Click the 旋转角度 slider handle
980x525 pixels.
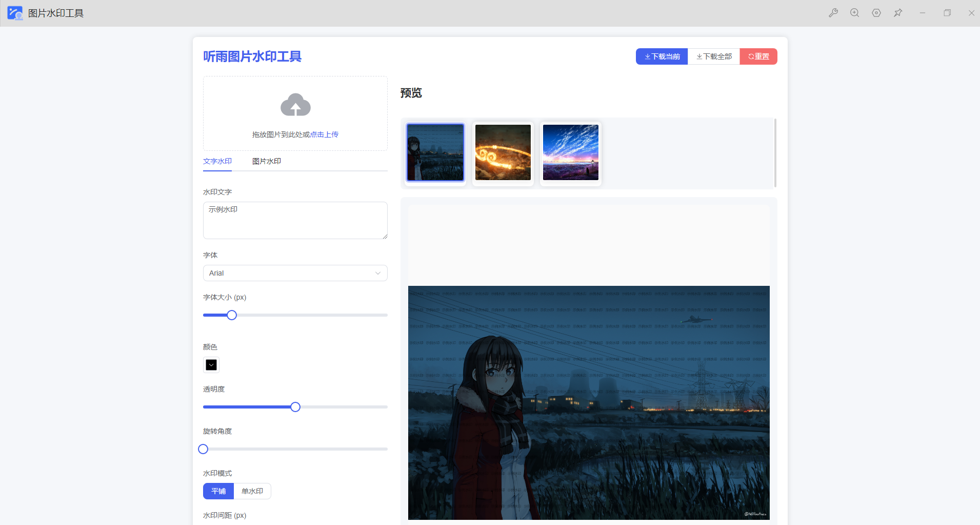[x=203, y=449]
